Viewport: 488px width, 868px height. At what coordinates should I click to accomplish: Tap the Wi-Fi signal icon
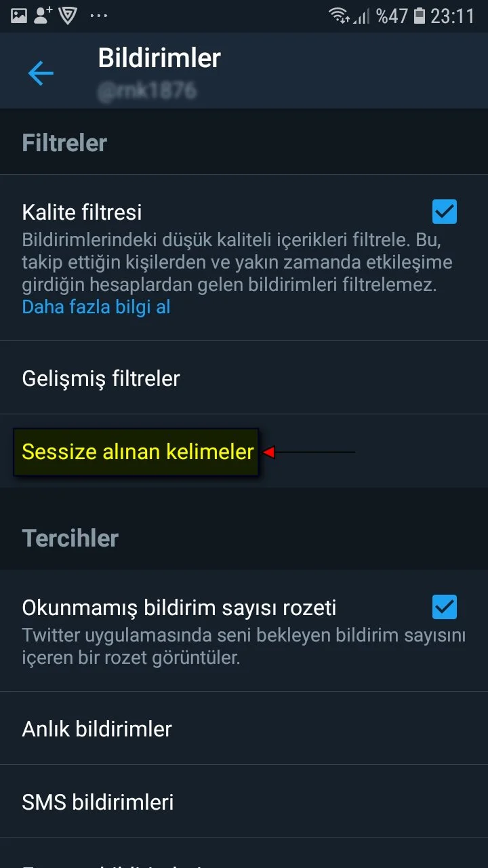(x=339, y=16)
